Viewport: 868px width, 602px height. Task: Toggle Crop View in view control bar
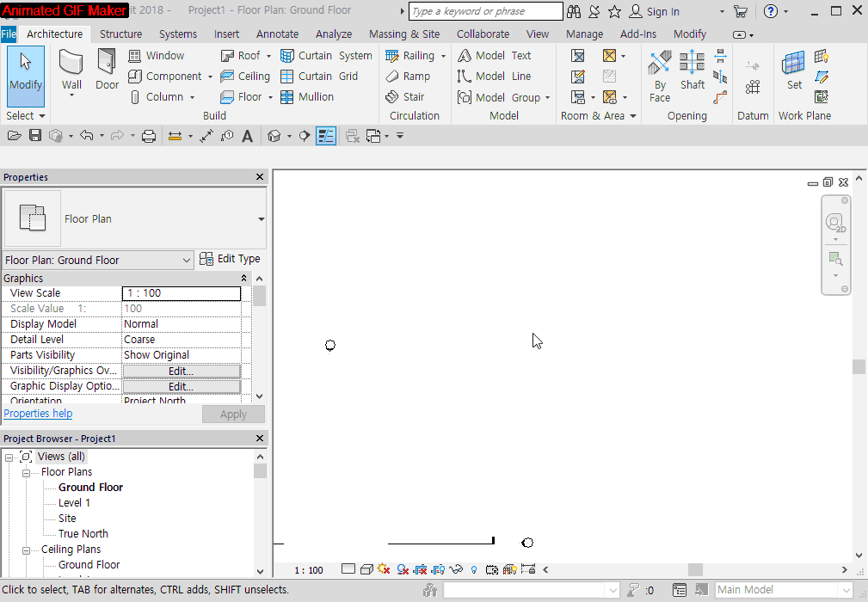[x=420, y=569]
